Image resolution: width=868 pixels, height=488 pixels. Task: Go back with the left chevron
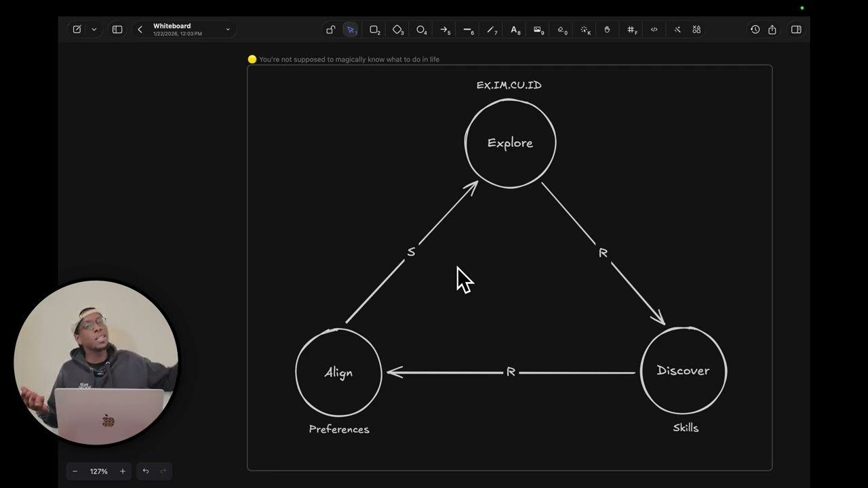pos(140,30)
